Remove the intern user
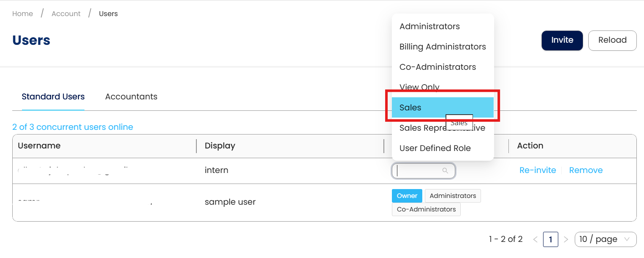Screen dimensions: 644x258 point(586,170)
